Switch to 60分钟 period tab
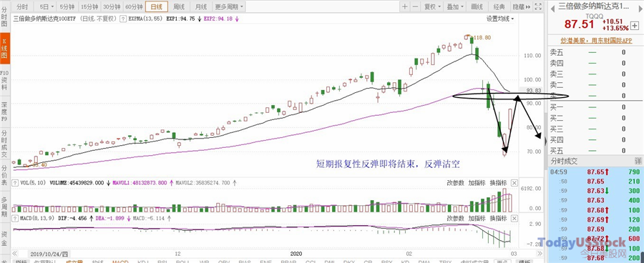 click(x=134, y=6)
